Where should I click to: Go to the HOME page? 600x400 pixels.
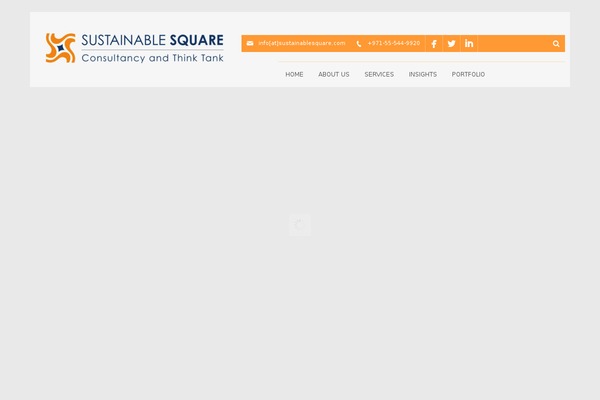[x=294, y=74]
